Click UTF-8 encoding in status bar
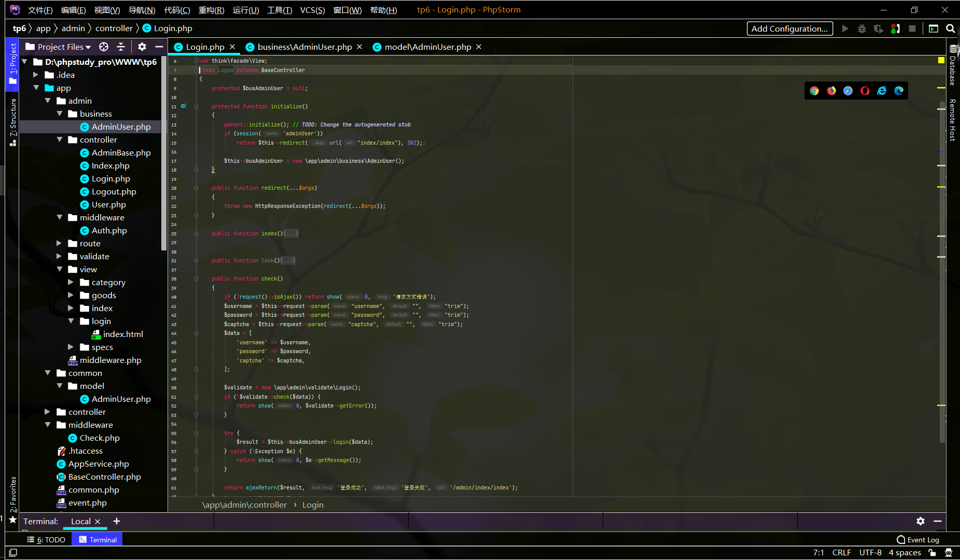The image size is (960, 560). tap(870, 553)
